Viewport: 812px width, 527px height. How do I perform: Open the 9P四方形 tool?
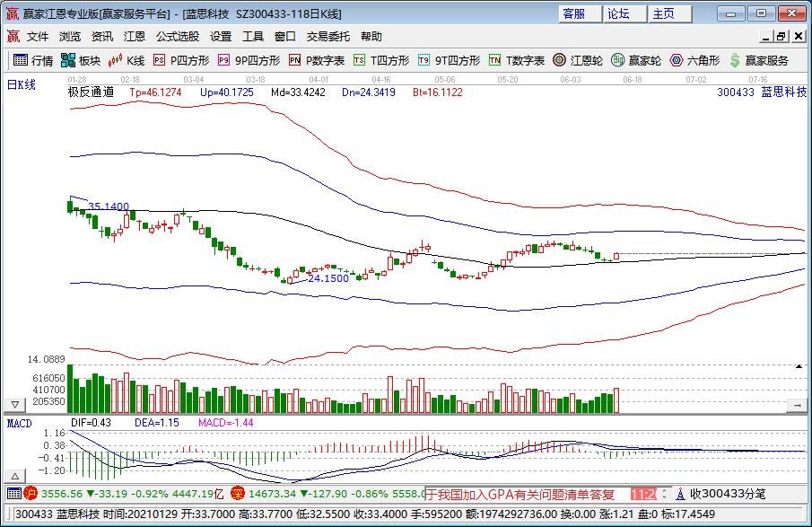tap(249, 61)
